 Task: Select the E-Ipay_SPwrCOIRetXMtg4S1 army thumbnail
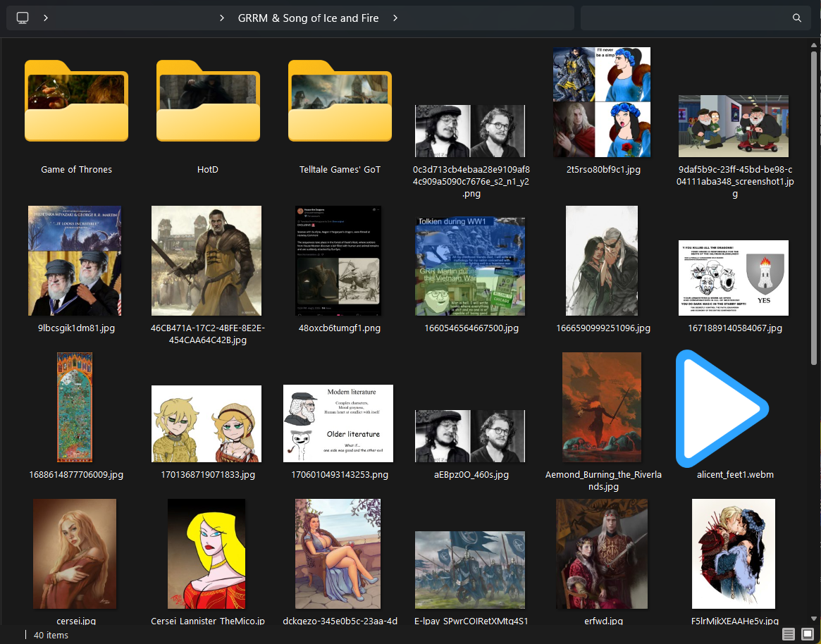click(470, 570)
